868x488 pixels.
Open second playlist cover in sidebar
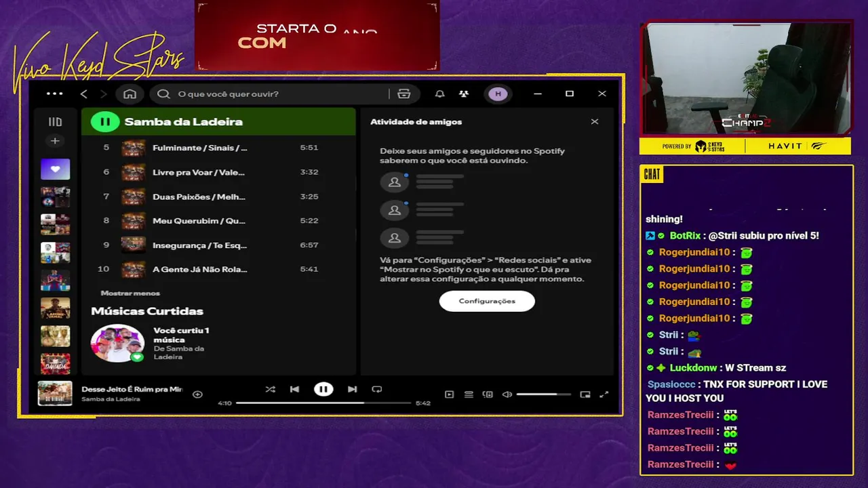point(55,197)
